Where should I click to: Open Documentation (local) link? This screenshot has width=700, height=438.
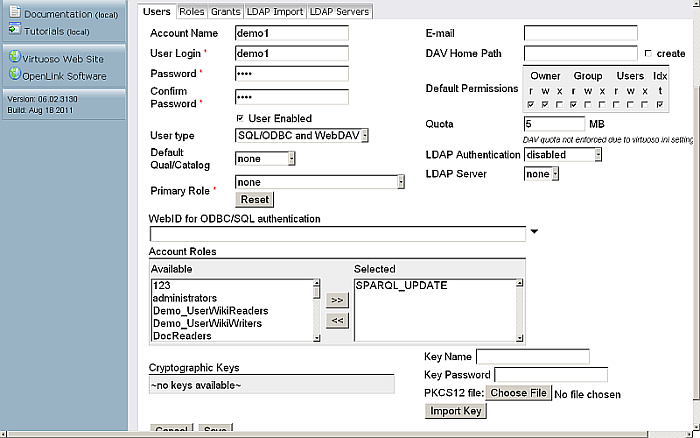[x=71, y=14]
